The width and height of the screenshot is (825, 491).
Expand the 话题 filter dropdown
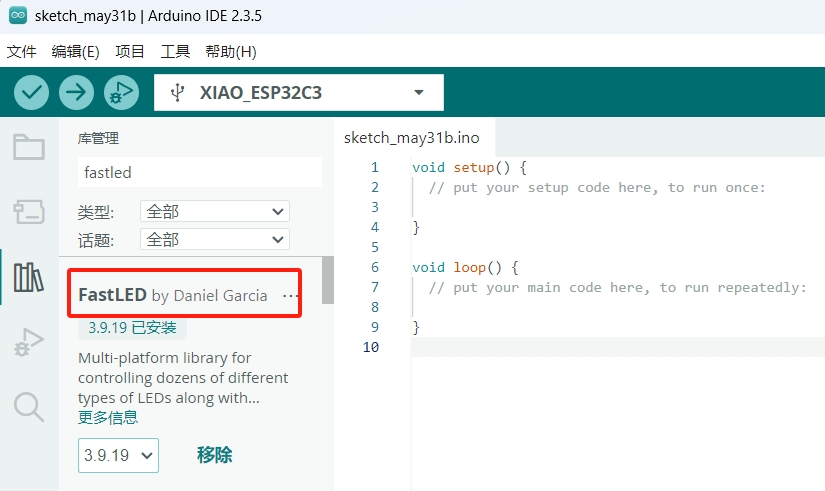click(215, 239)
